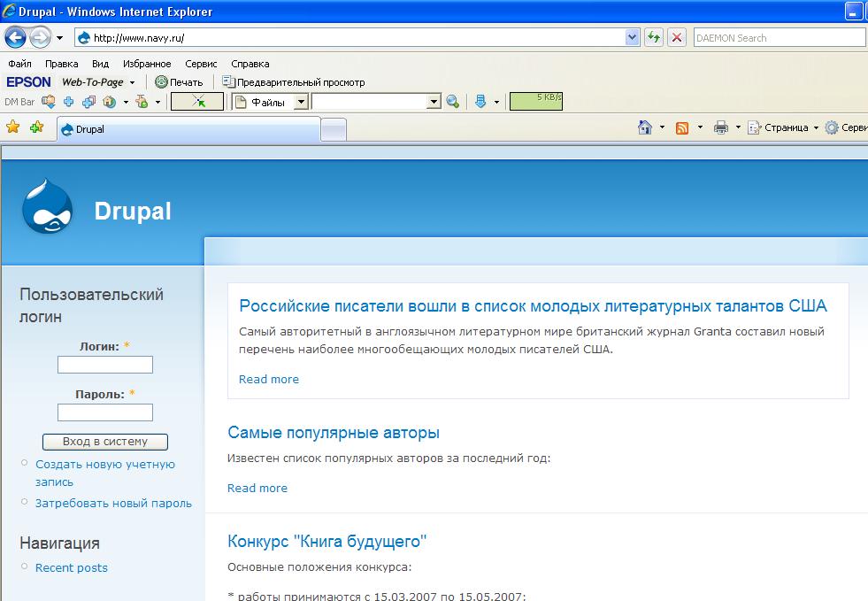868x601 pixels.
Task: Click Add to Favorites star-plus icon
Action: (x=36, y=127)
